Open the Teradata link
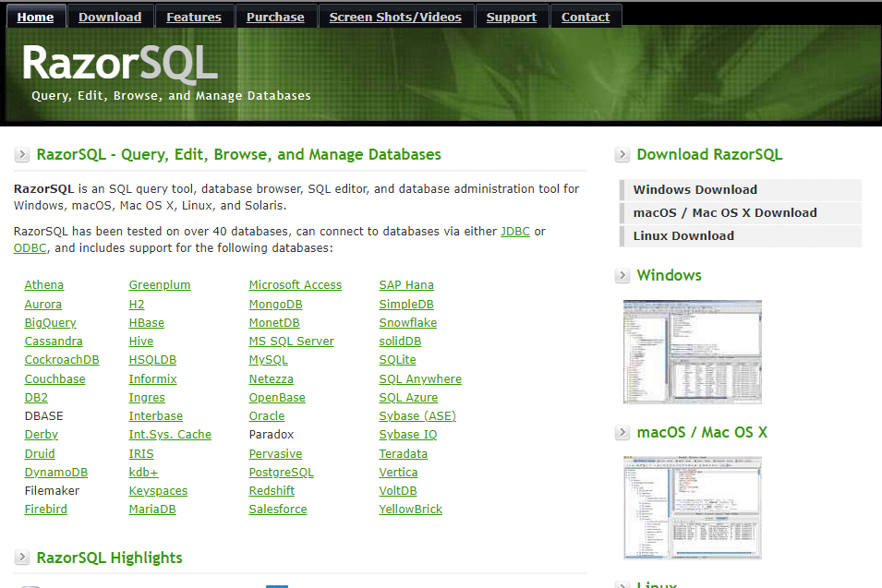Viewport: 882px width, 588px height. [x=404, y=453]
